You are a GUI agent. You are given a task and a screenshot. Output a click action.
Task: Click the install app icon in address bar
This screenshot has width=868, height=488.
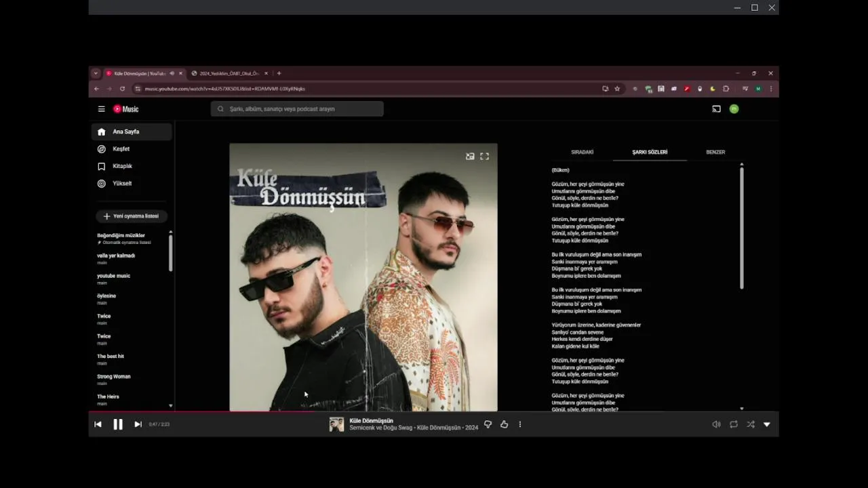[605, 89]
